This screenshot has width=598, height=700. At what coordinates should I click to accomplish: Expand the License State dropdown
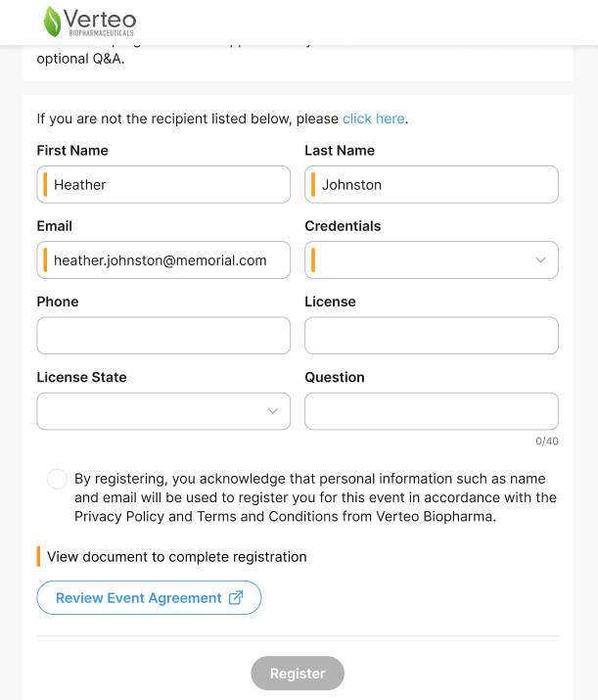click(162, 411)
